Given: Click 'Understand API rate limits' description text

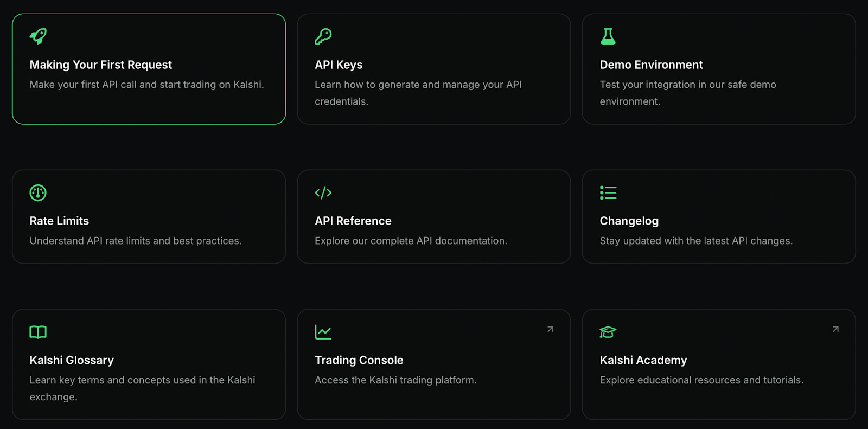Looking at the screenshot, I should [136, 241].
